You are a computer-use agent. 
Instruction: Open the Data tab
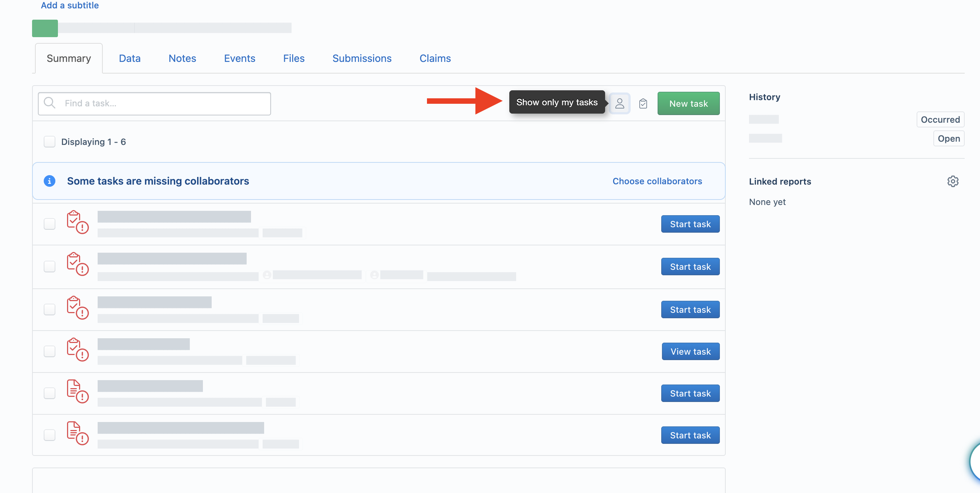(x=130, y=59)
